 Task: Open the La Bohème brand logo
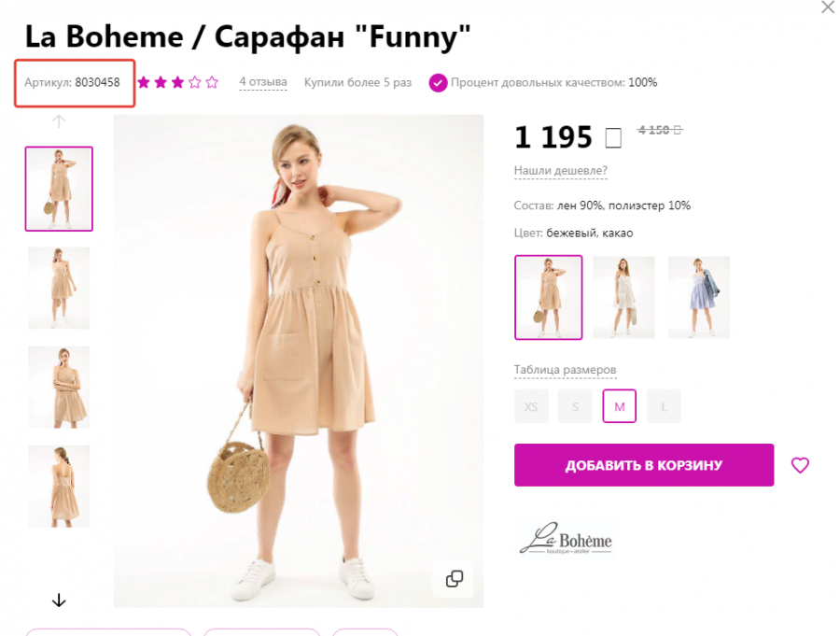coord(566,538)
